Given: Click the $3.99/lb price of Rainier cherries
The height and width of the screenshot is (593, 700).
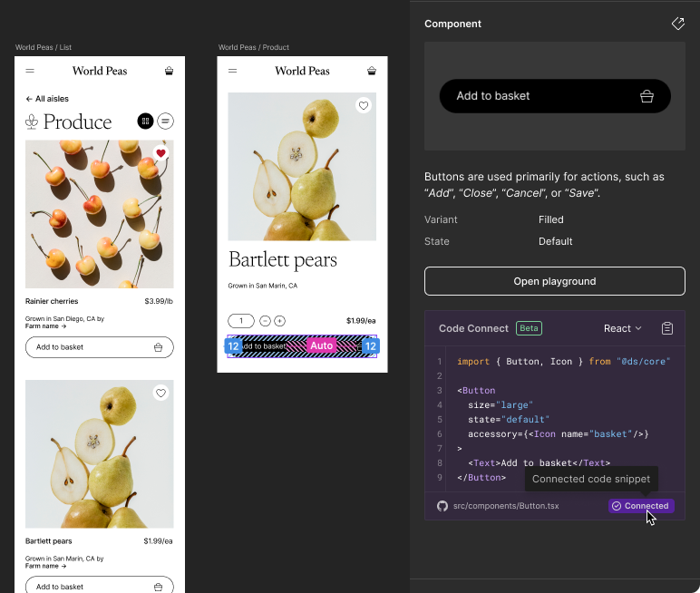Looking at the screenshot, I should (x=159, y=301).
